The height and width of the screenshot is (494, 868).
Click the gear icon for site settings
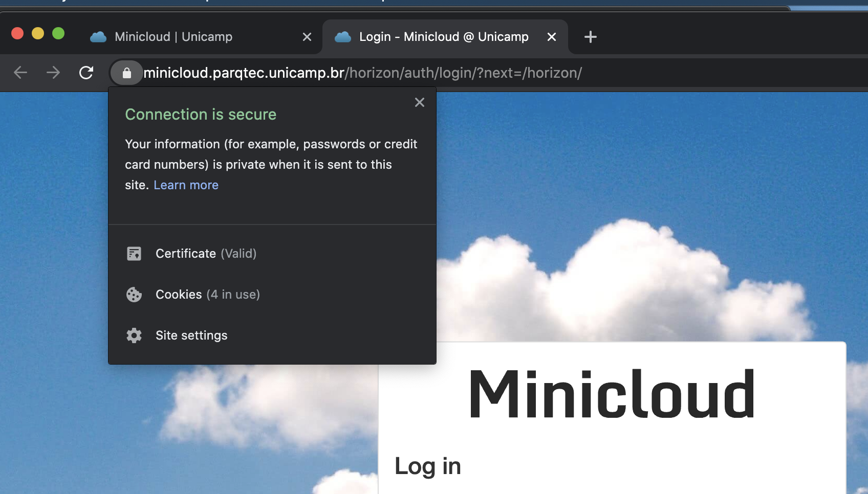tap(134, 335)
